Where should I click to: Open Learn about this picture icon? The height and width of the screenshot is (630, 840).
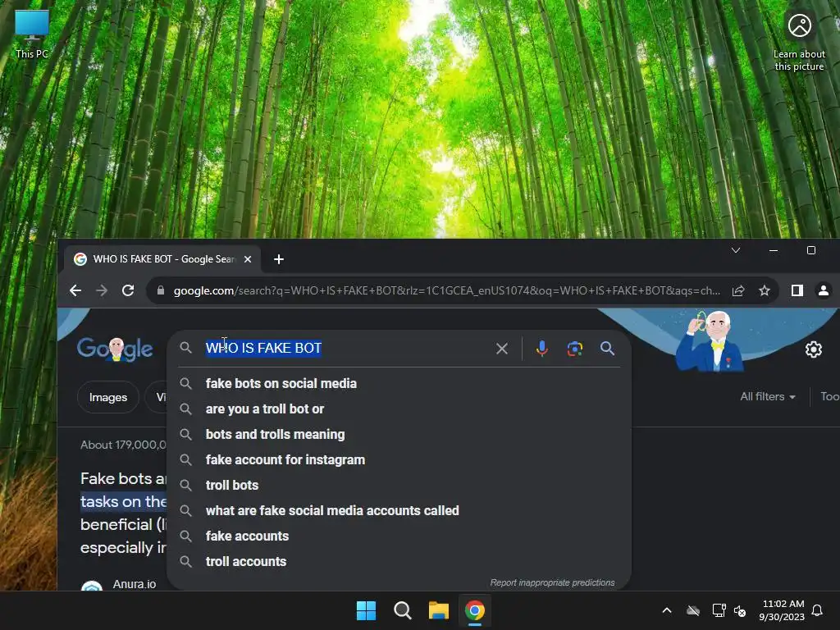tap(799, 42)
